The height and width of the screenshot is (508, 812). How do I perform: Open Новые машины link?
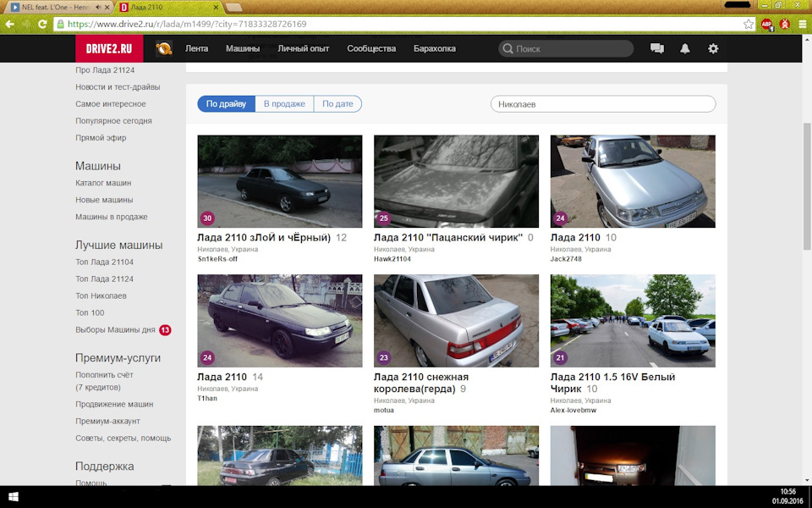[x=104, y=200]
